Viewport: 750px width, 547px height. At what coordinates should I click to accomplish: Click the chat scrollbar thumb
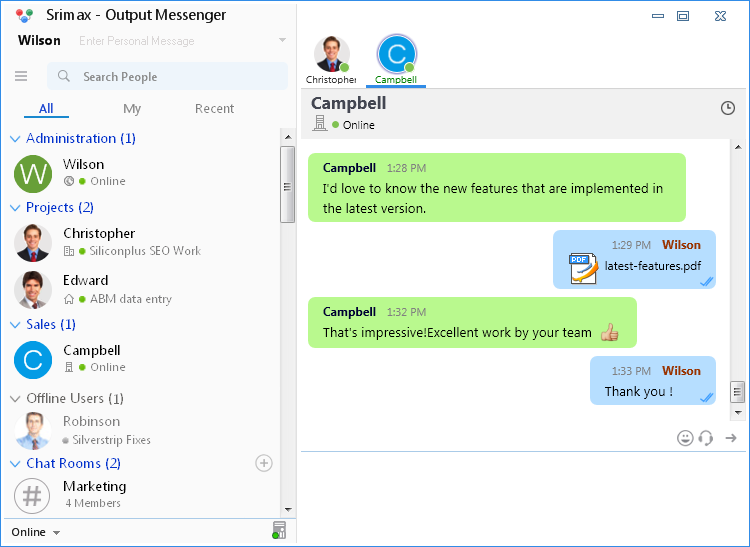738,393
